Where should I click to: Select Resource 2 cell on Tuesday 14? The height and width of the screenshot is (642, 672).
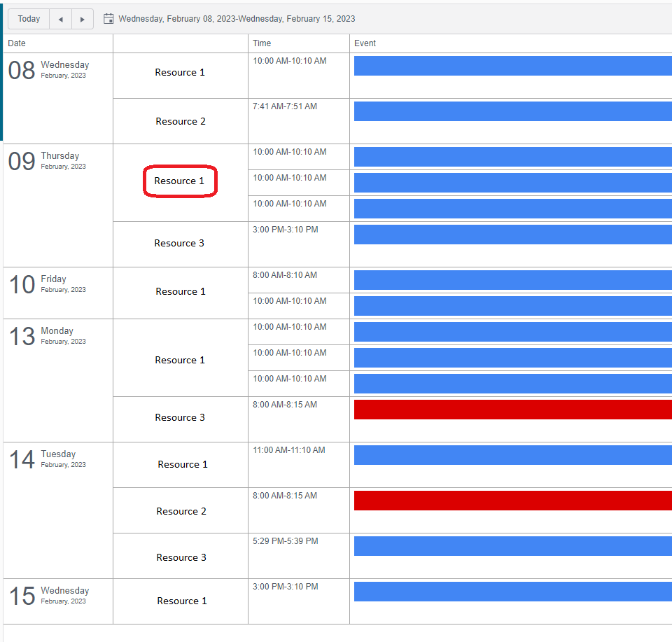pyautogui.click(x=181, y=512)
